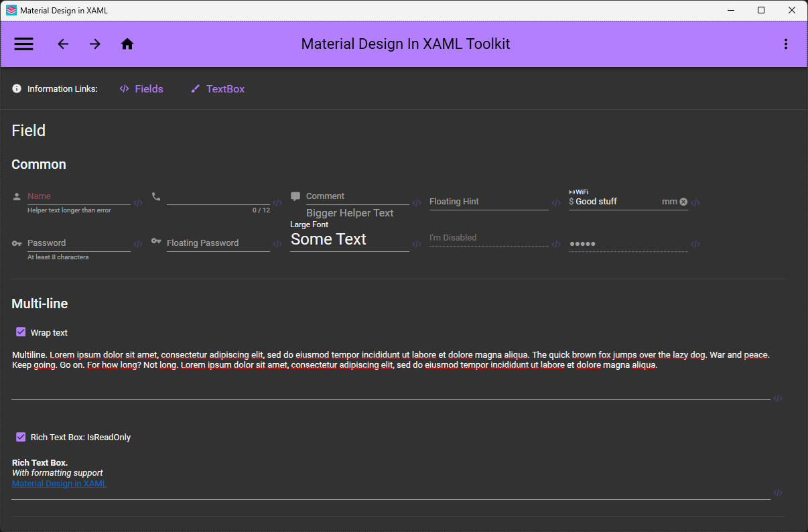Click the comment bubble icon
Image resolution: width=808 pixels, height=532 pixels.
point(295,197)
